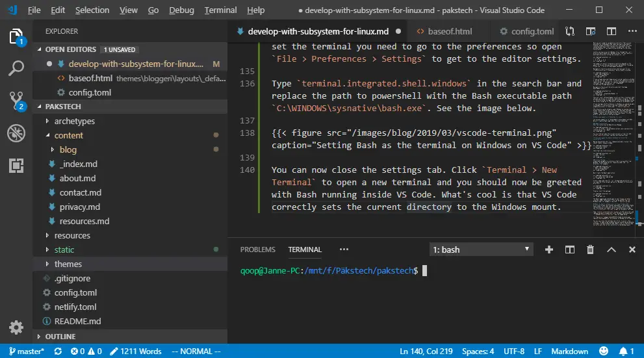
Task: Open Source Control view with 2 changes
Action: [16, 101]
